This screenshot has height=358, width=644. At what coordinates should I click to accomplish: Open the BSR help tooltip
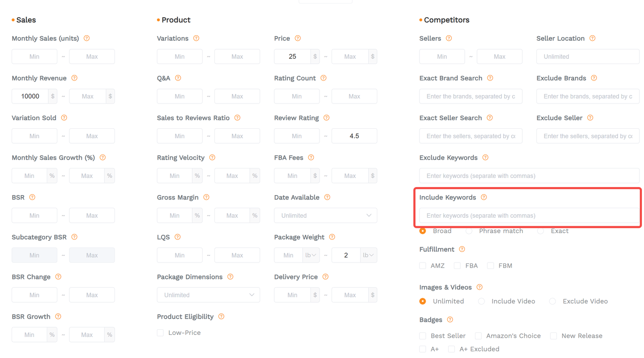point(32,197)
